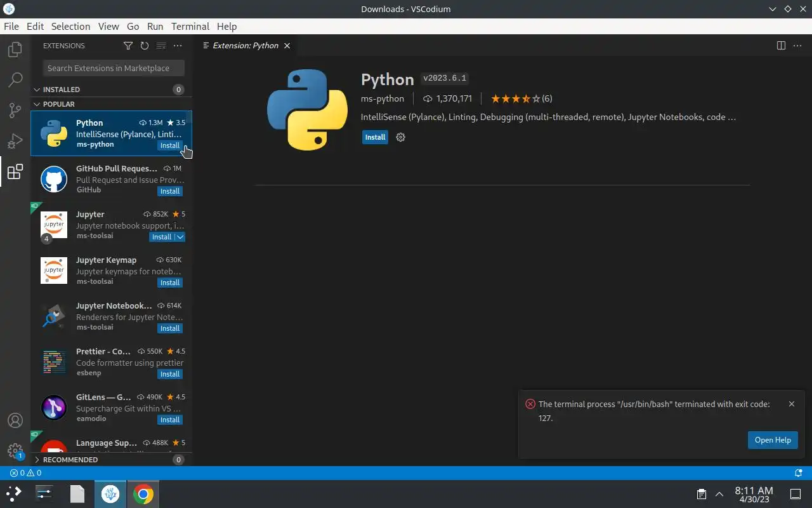This screenshot has height=508, width=812.
Task: Open Source Control view in activity bar
Action: pyautogui.click(x=15, y=110)
